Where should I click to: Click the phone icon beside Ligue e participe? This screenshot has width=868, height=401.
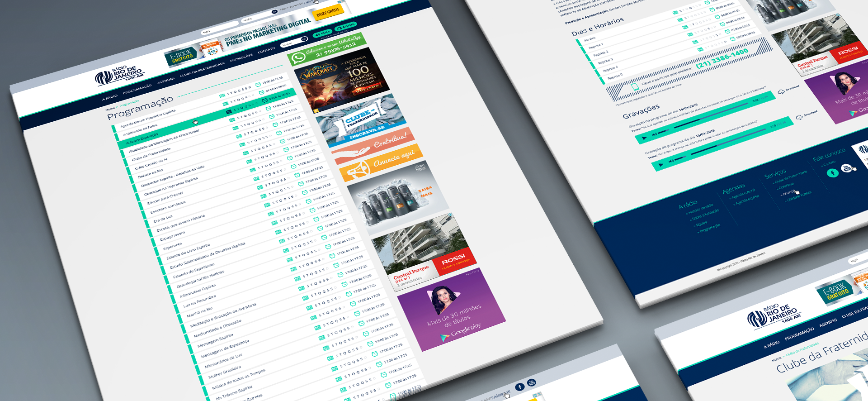pyautogui.click(x=635, y=86)
